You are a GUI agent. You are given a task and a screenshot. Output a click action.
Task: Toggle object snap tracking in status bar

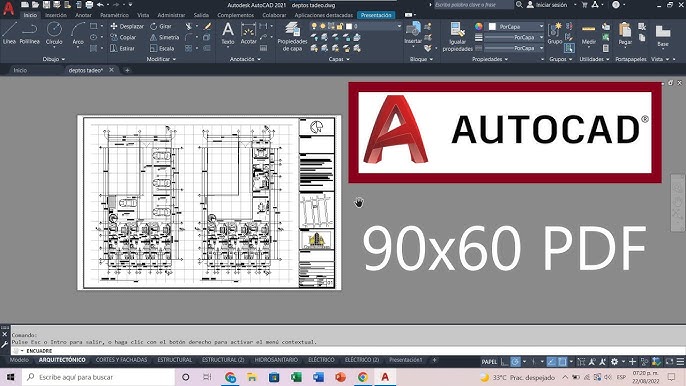551,361
